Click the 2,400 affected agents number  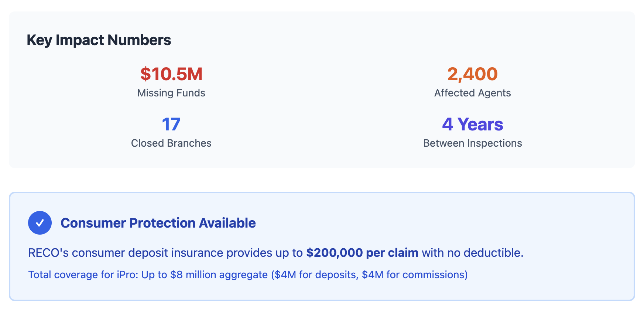[472, 74]
